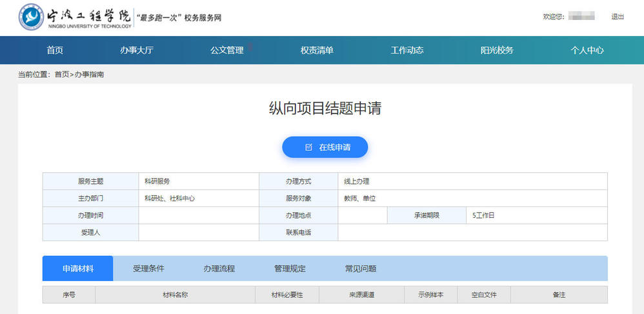Click the 材料名称 column header
The width and height of the screenshot is (644, 314).
pyautogui.click(x=175, y=295)
